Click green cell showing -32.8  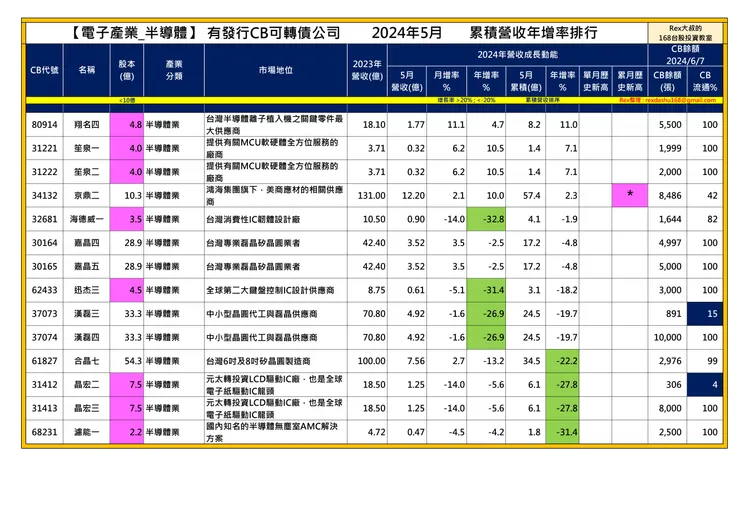[486, 219]
